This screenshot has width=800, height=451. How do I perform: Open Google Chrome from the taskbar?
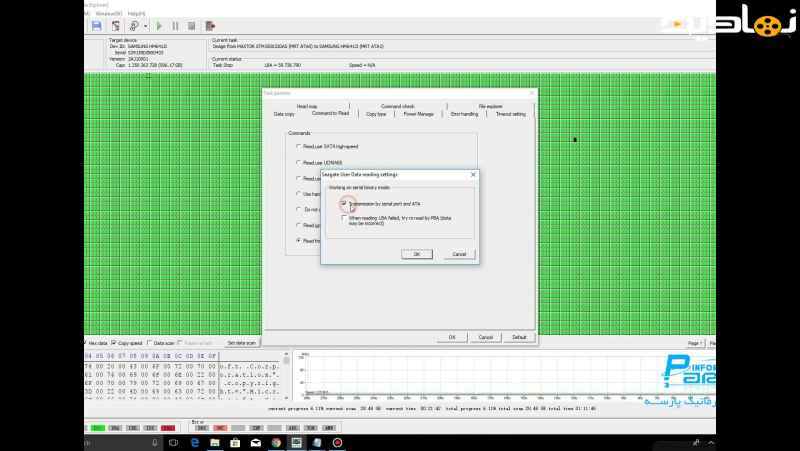point(276,443)
